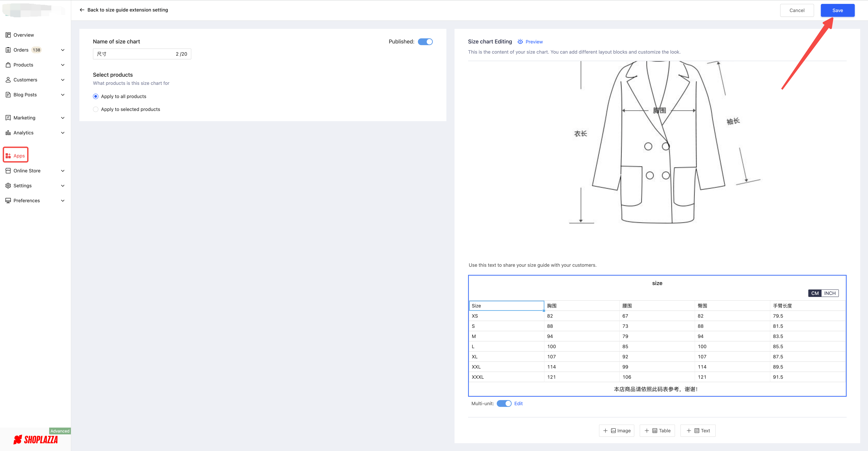Click the Products bag icon
Screen dimensions: 868x451
8,65
